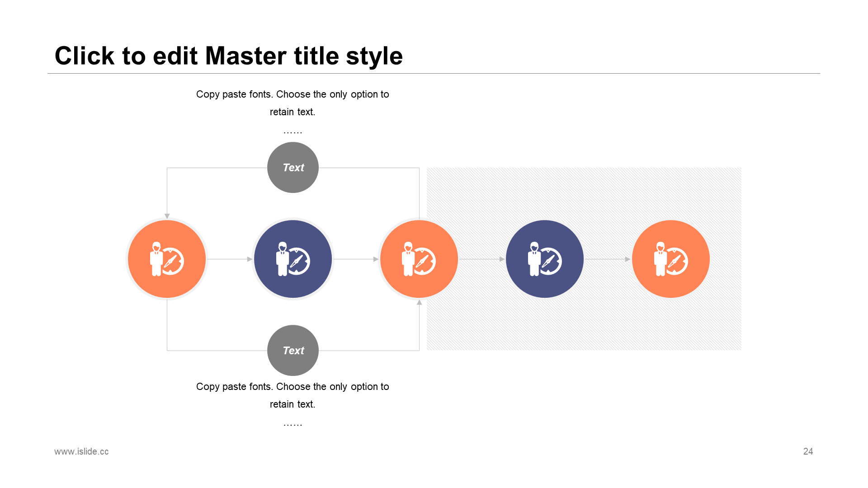
Task: Select the upper gray Text circle
Action: point(293,168)
